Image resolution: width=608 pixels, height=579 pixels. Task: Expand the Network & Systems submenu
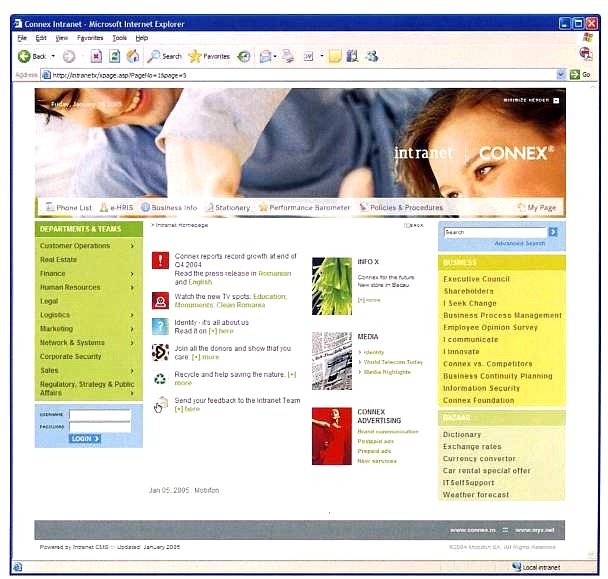[132, 342]
